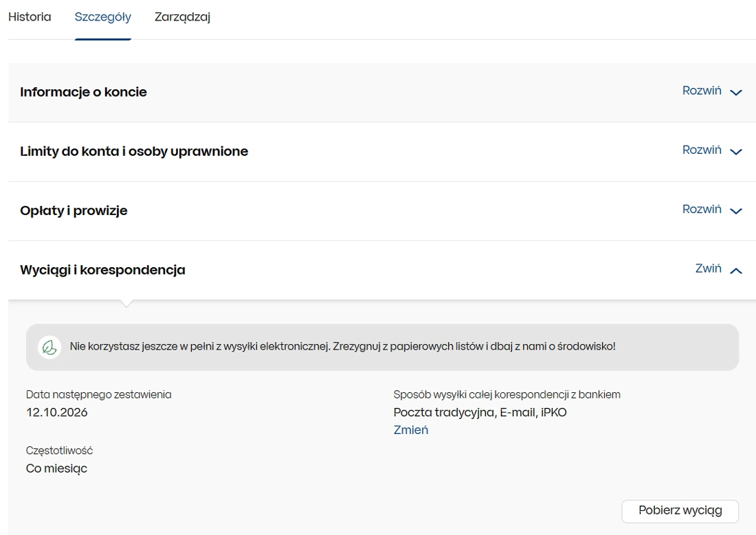
Task: Click the green leaf eco icon
Action: 49,347
